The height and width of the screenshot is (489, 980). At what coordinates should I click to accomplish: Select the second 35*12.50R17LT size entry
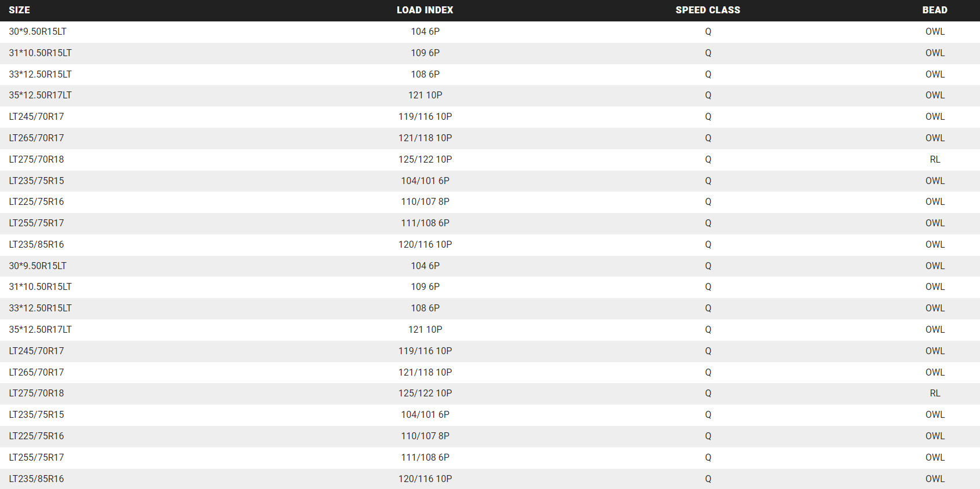(x=40, y=329)
